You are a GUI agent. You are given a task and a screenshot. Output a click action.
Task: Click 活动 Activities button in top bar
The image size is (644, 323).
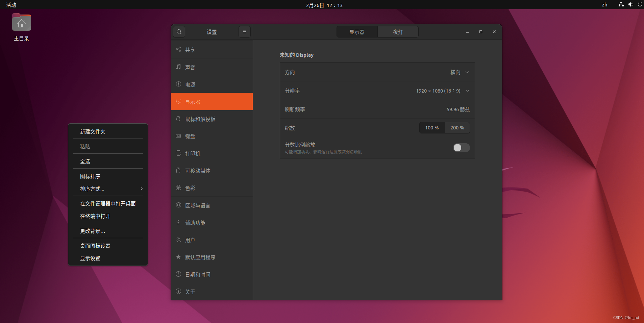pyautogui.click(x=11, y=5)
